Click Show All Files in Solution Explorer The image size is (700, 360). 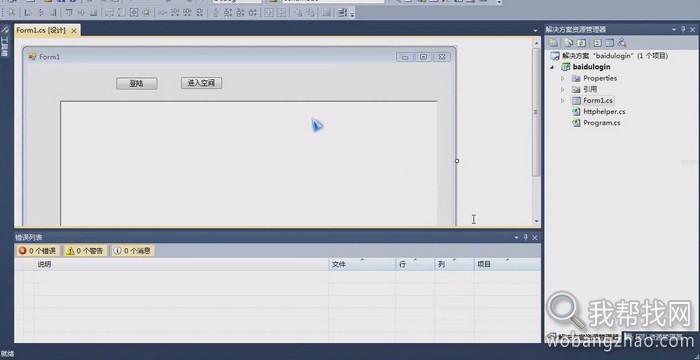(x=569, y=43)
